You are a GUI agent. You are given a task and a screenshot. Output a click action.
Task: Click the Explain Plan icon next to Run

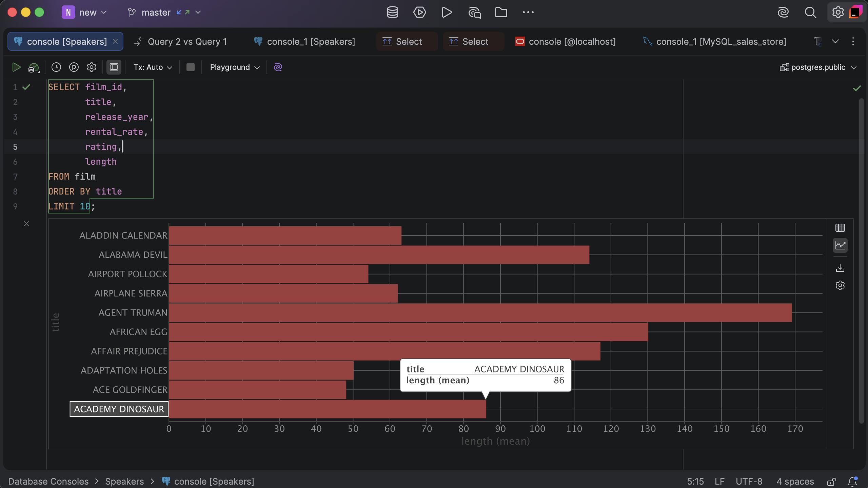click(x=34, y=67)
